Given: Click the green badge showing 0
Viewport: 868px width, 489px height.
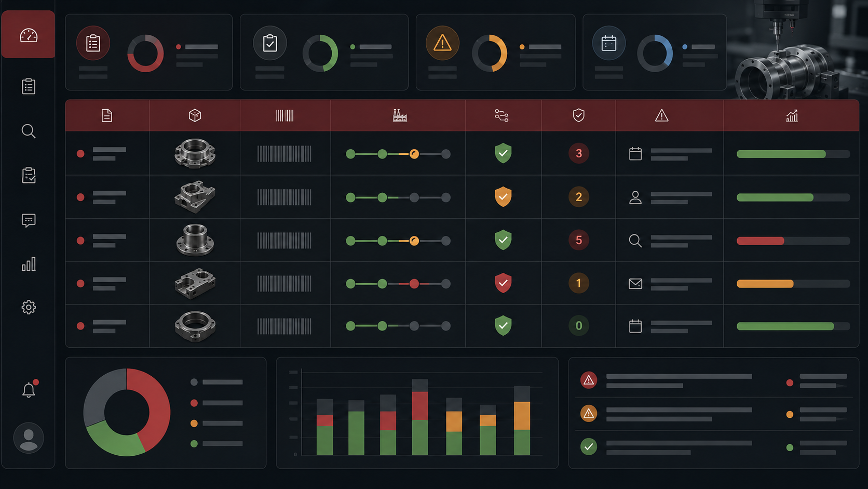Looking at the screenshot, I should pyautogui.click(x=579, y=326).
